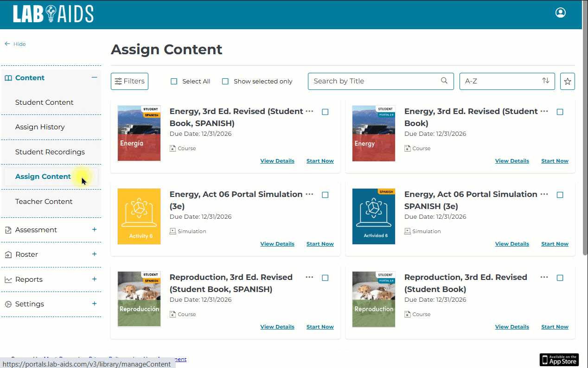Open Student Recordings in sidebar
The height and width of the screenshot is (368, 588).
(x=50, y=152)
